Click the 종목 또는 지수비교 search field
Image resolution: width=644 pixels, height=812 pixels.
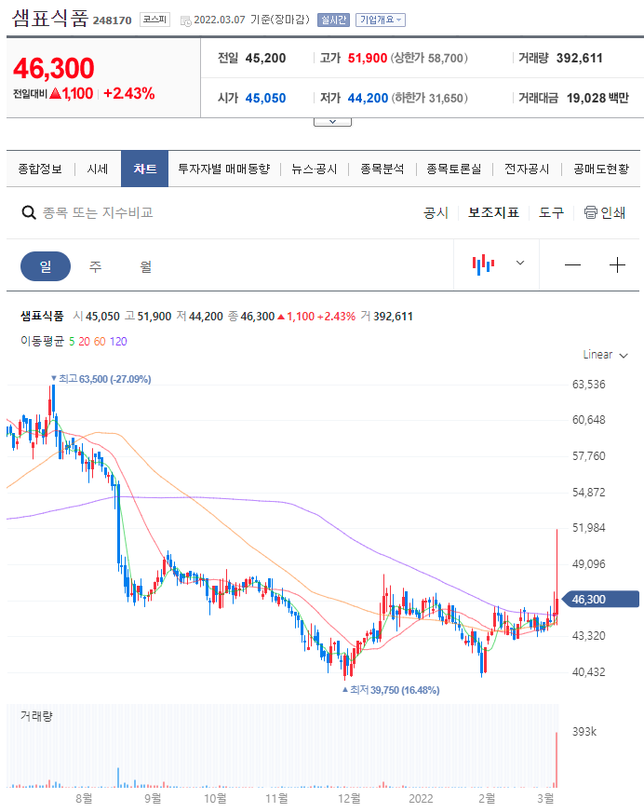pyautogui.click(x=98, y=213)
